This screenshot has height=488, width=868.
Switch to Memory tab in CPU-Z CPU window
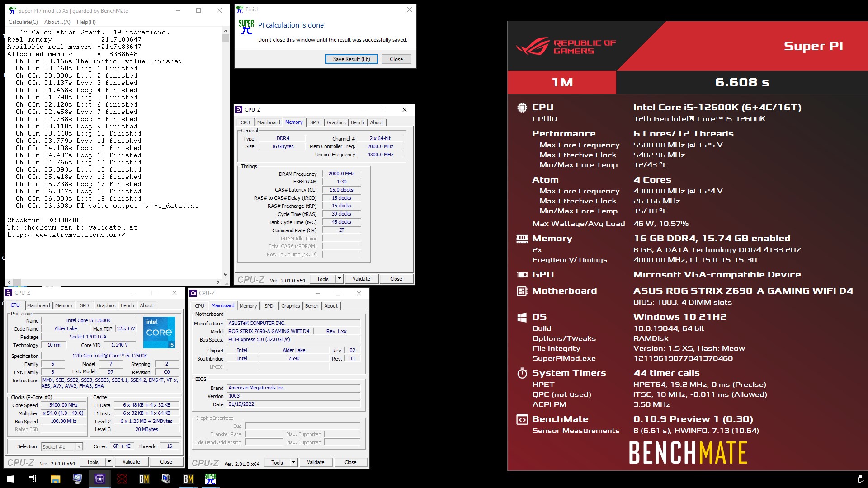[64, 305]
